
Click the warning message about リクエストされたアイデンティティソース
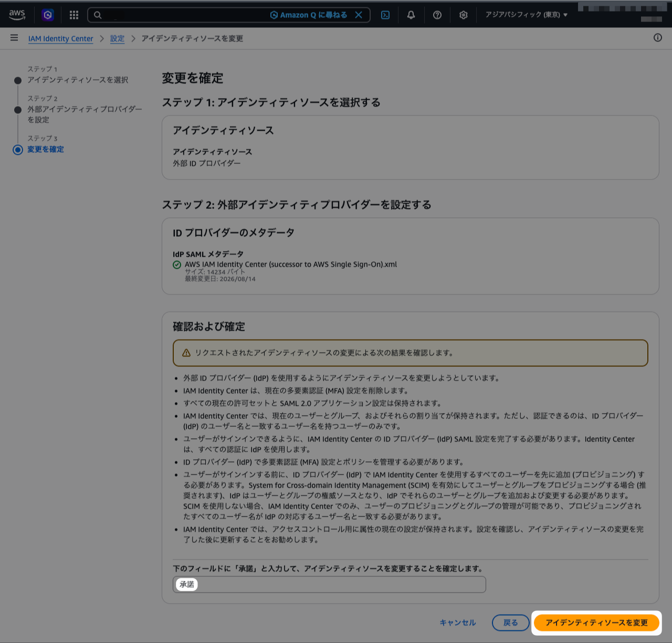tap(324, 353)
